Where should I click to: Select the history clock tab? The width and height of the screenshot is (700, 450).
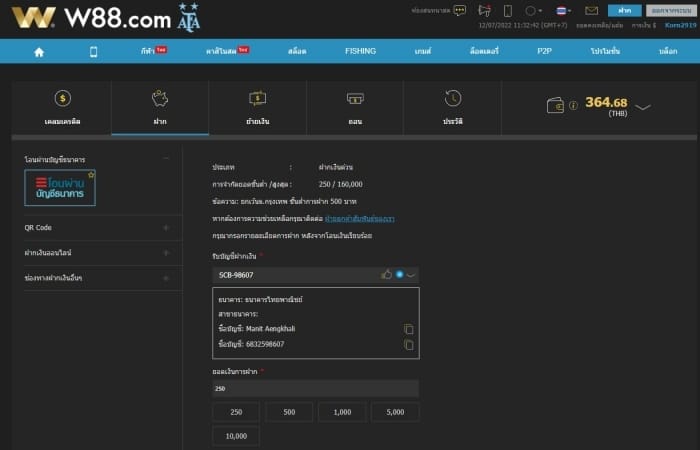point(453,108)
